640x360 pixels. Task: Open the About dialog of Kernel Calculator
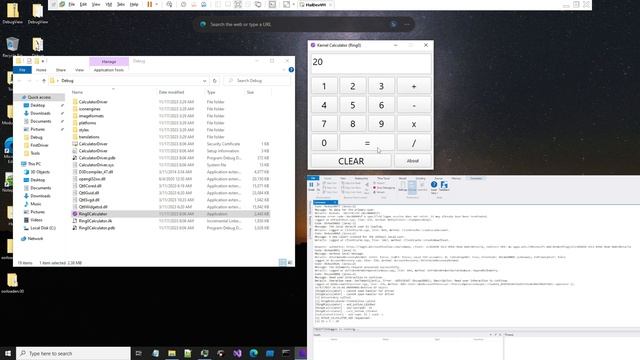pyautogui.click(x=413, y=161)
